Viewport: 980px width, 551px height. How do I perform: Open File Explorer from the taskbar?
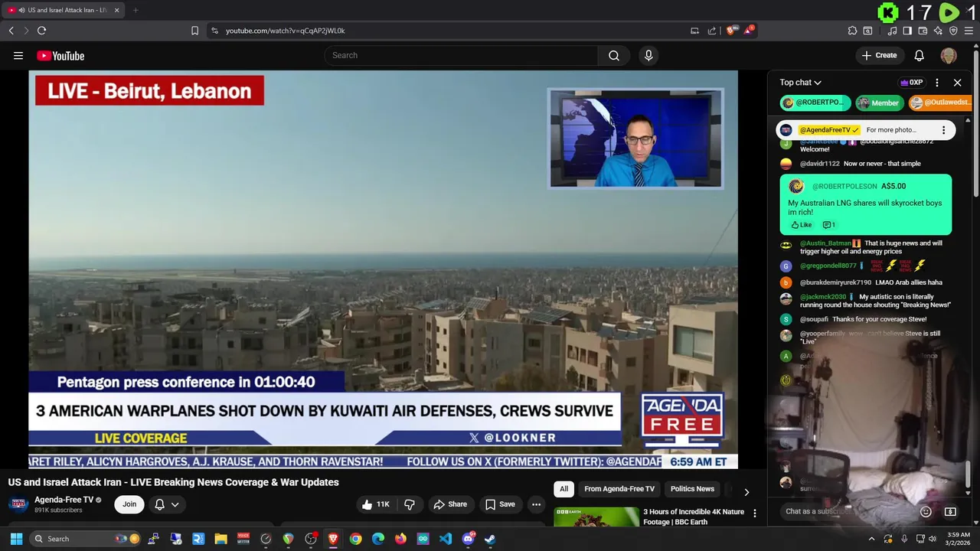(220, 539)
